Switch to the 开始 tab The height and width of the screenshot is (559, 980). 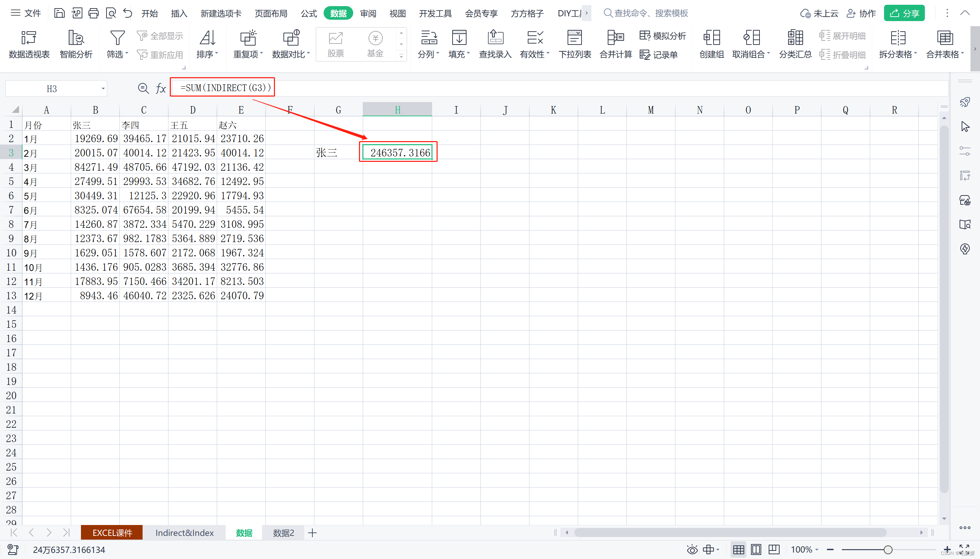149,14
